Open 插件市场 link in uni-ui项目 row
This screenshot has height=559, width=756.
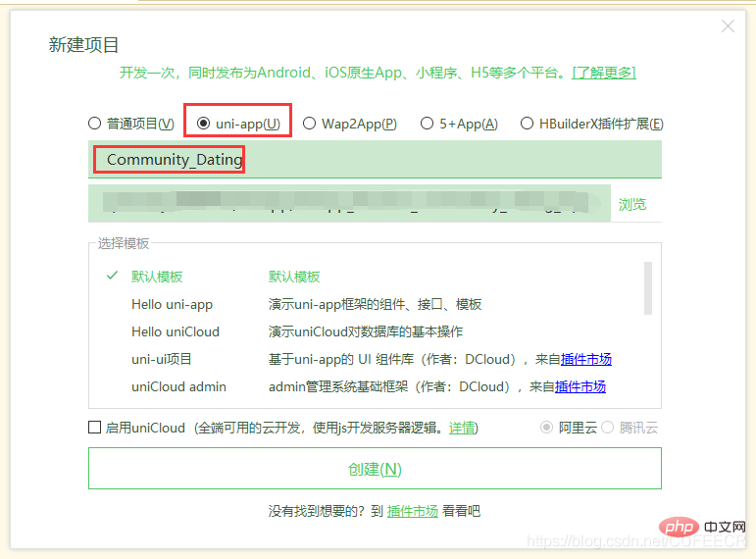coord(585,359)
